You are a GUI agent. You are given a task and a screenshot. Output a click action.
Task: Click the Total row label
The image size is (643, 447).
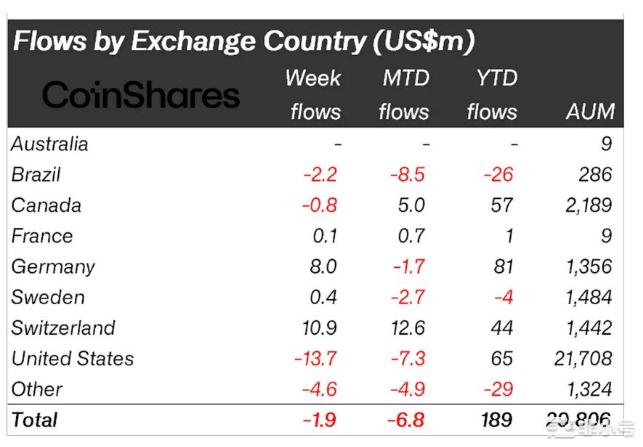click(x=34, y=420)
